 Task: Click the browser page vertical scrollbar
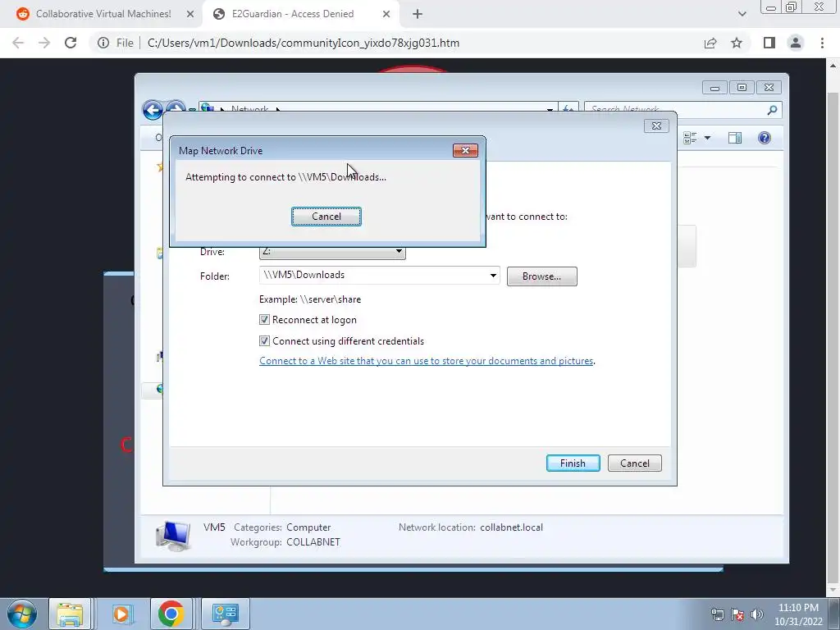pos(833,336)
